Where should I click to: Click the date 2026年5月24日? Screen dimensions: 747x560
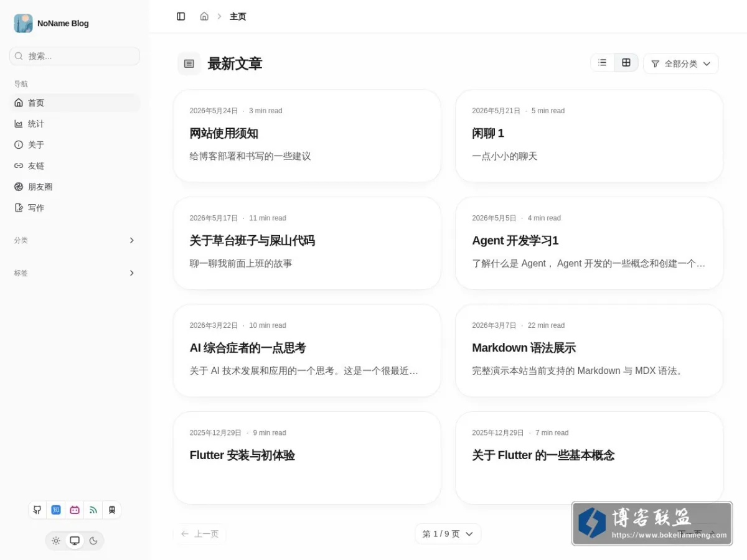click(214, 111)
